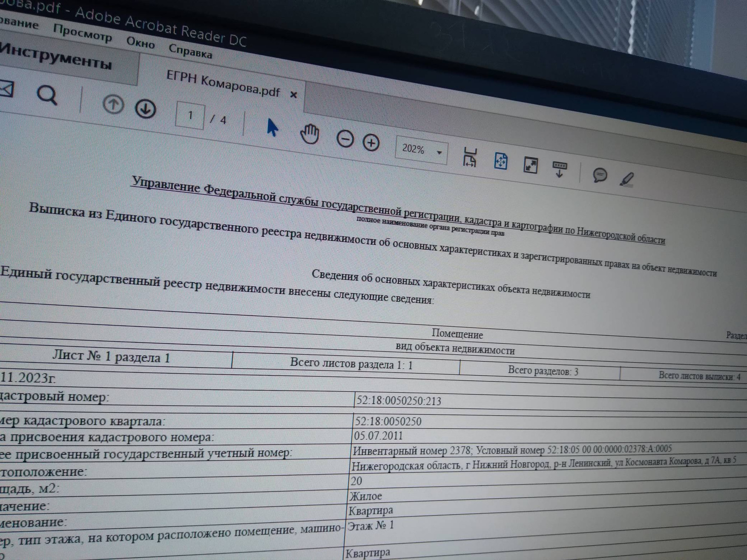747x560 pixels.
Task: Select the arrow selection tool
Action: click(x=272, y=128)
